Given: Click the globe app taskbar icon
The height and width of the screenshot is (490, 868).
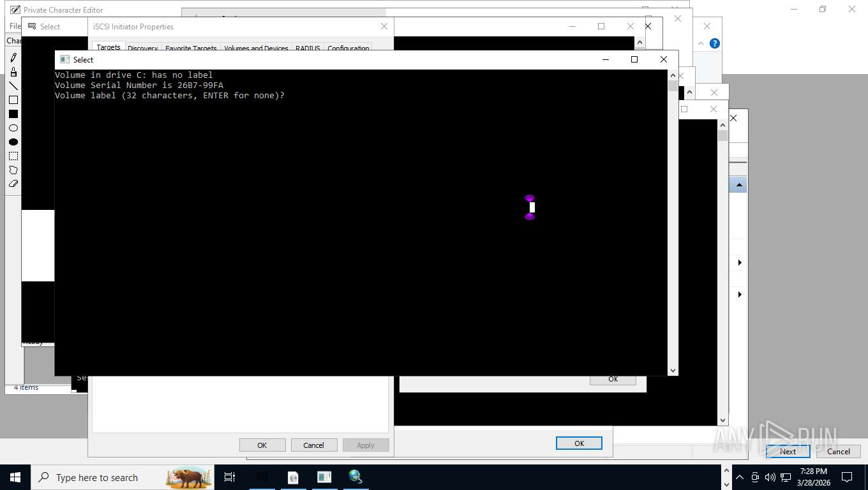Looking at the screenshot, I should click(x=355, y=477).
